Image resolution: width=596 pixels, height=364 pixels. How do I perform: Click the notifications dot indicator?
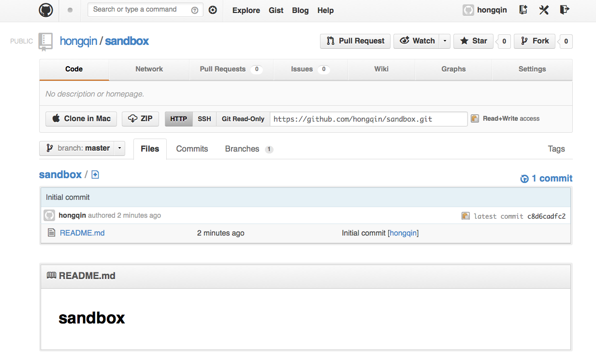70,10
